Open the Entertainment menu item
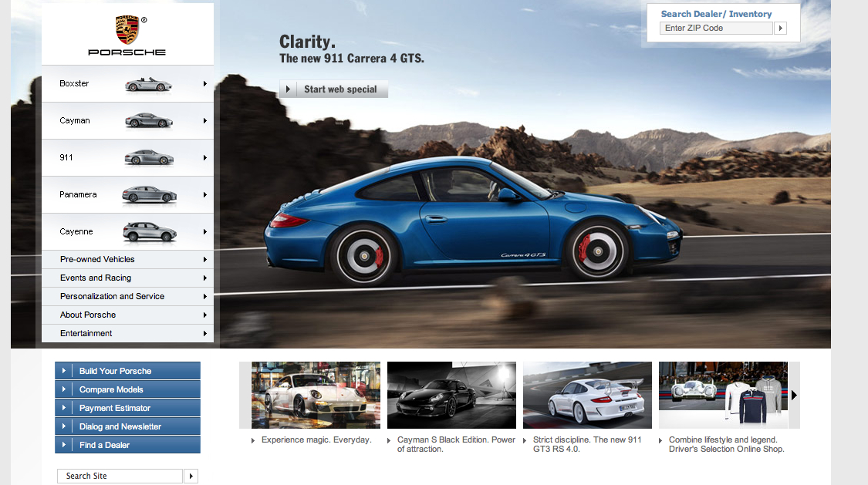 point(127,334)
